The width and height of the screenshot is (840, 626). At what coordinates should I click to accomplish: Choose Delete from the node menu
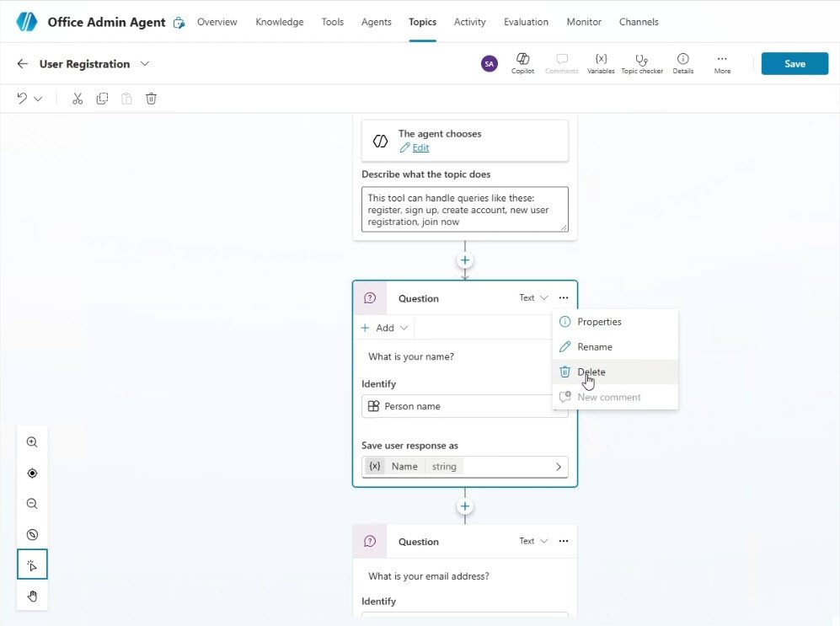click(615, 372)
